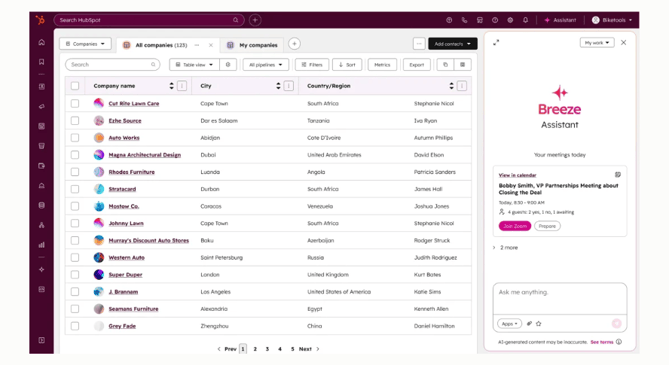669x365 pixels.
Task: Check the box for Cut Rite Lawn Care
Action: 75,103
